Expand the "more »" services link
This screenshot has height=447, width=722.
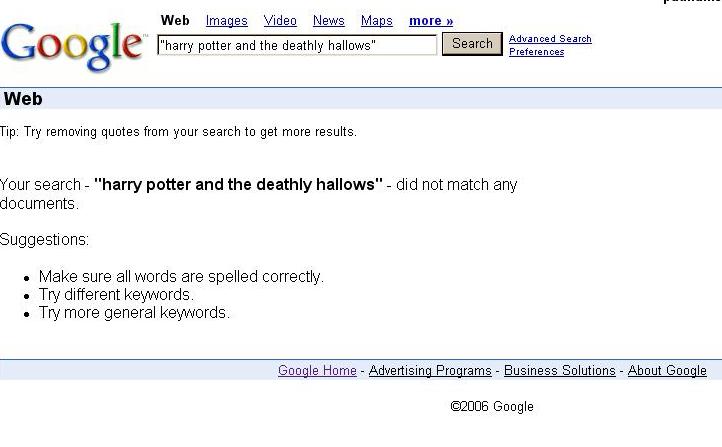tap(431, 20)
